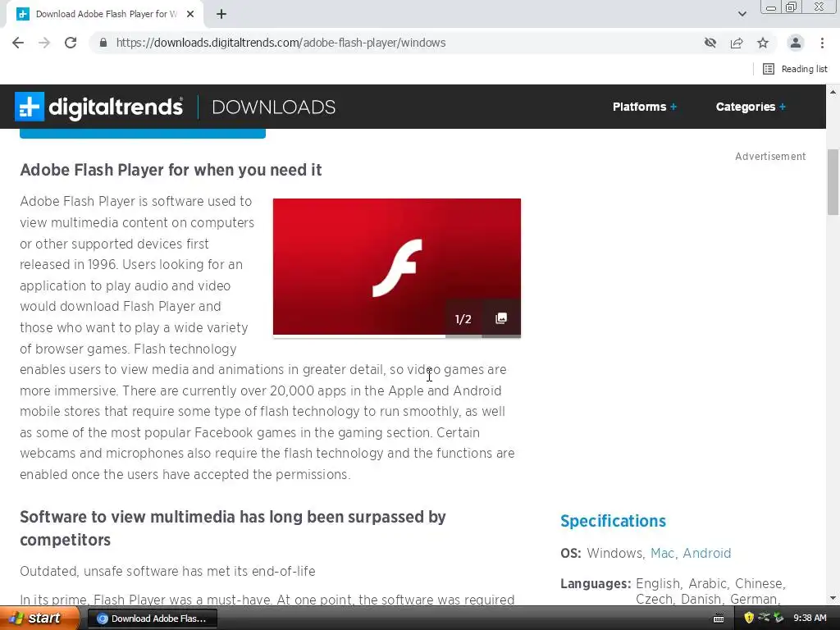Click the Advertisement label
The width and height of the screenshot is (840, 630).
coord(770,157)
